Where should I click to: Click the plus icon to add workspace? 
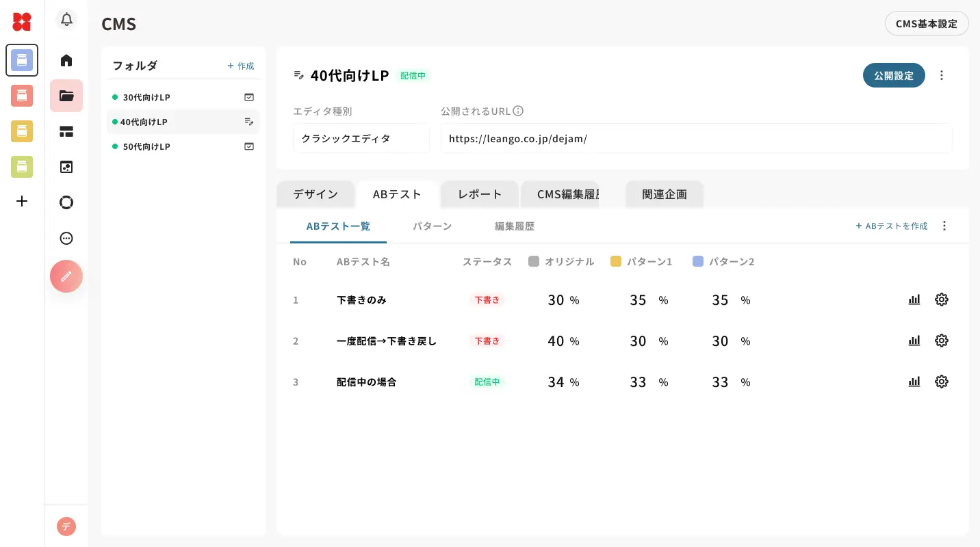(x=22, y=201)
